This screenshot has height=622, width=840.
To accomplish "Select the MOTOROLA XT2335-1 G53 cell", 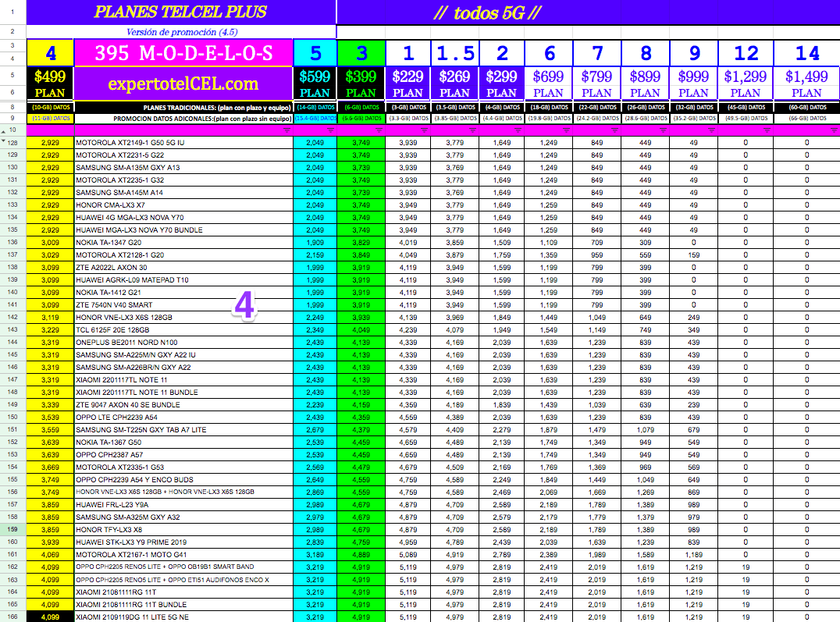I will click(x=183, y=467).
